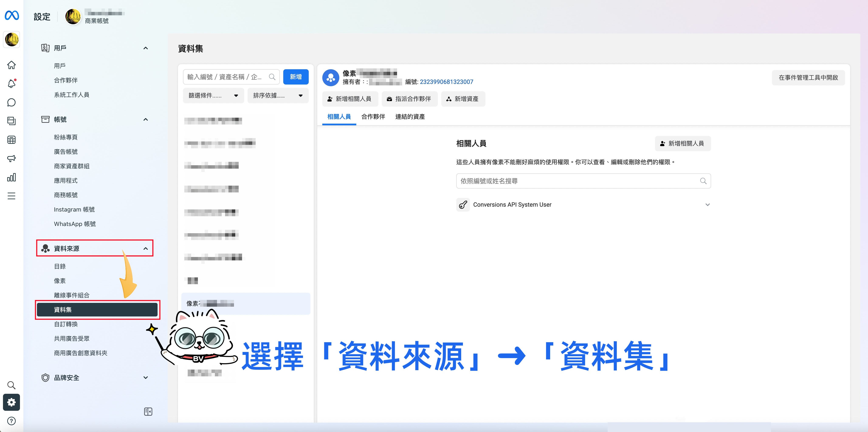Viewport: 868px width, 432px height.
Task: Open the pages stack icon in rail
Action: click(11, 121)
